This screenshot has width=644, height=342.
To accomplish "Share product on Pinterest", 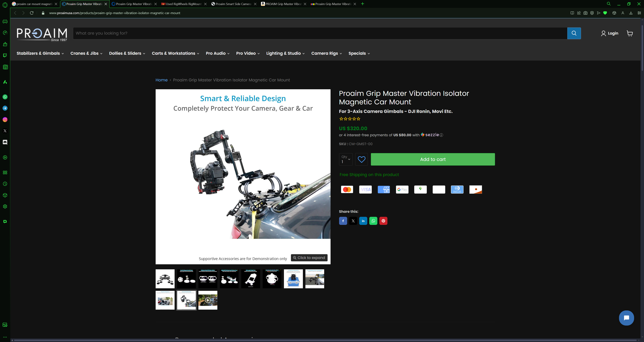I will coord(383,221).
